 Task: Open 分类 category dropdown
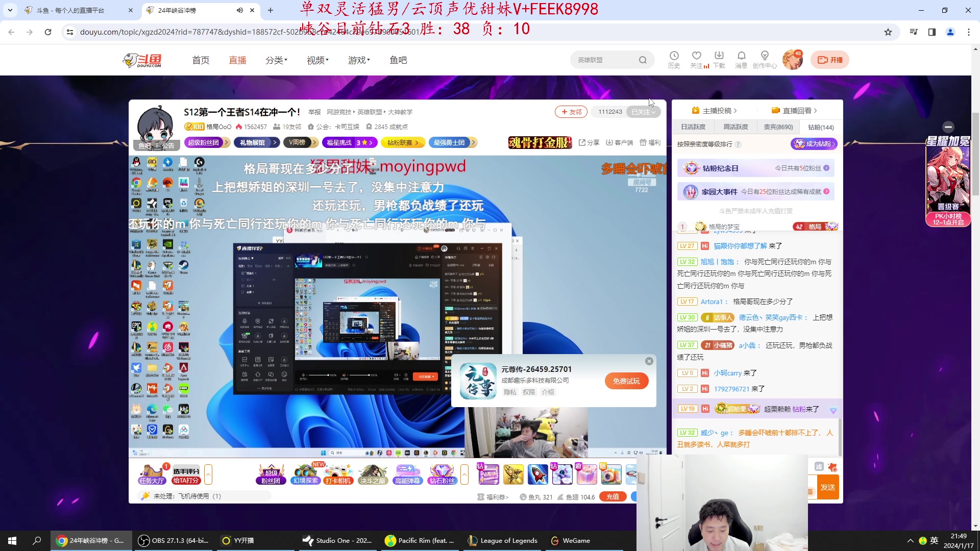pyautogui.click(x=276, y=60)
